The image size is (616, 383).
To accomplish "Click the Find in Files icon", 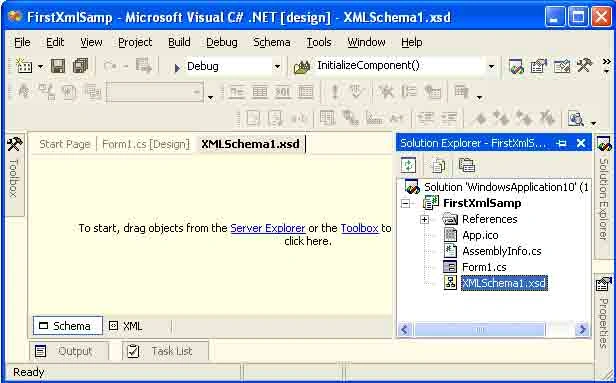I will [x=302, y=67].
